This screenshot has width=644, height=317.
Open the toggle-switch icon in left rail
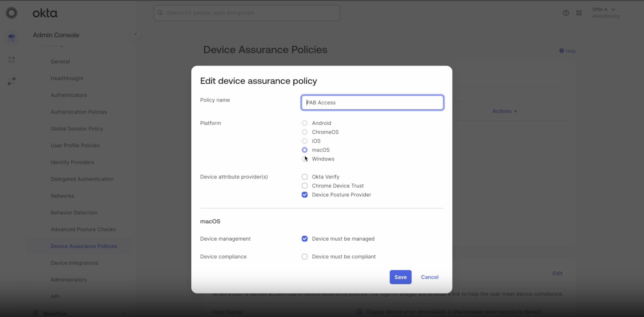[x=12, y=38]
